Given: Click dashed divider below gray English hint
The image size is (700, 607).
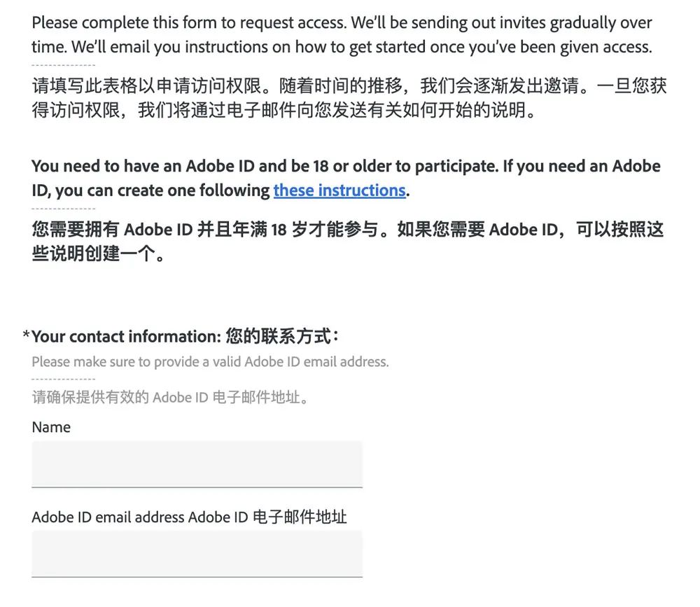Looking at the screenshot, I should 64,379.
